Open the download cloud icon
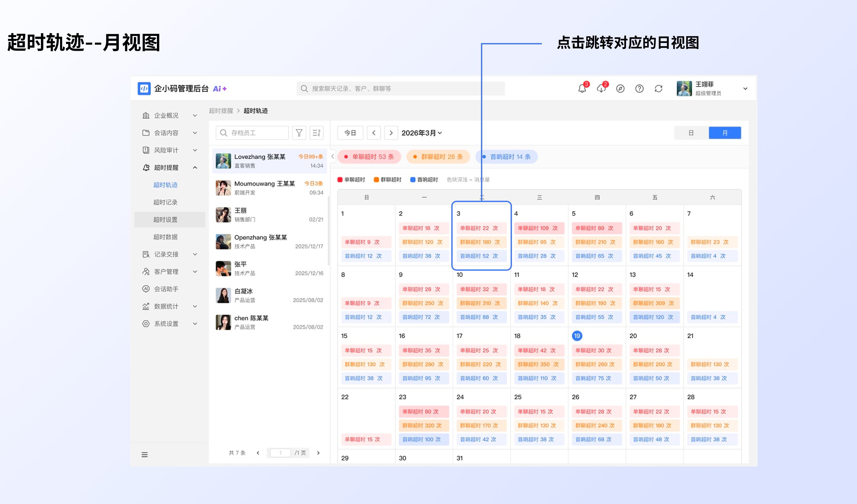 click(x=601, y=89)
